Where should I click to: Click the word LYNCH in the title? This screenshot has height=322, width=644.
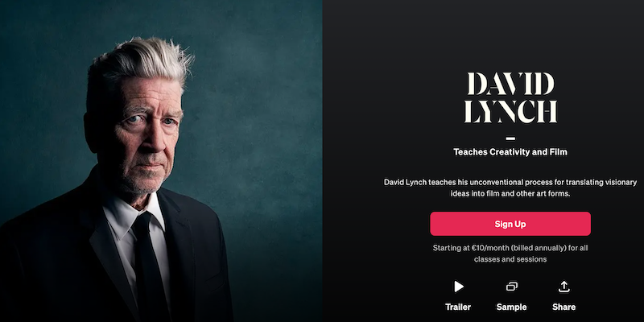(510, 111)
